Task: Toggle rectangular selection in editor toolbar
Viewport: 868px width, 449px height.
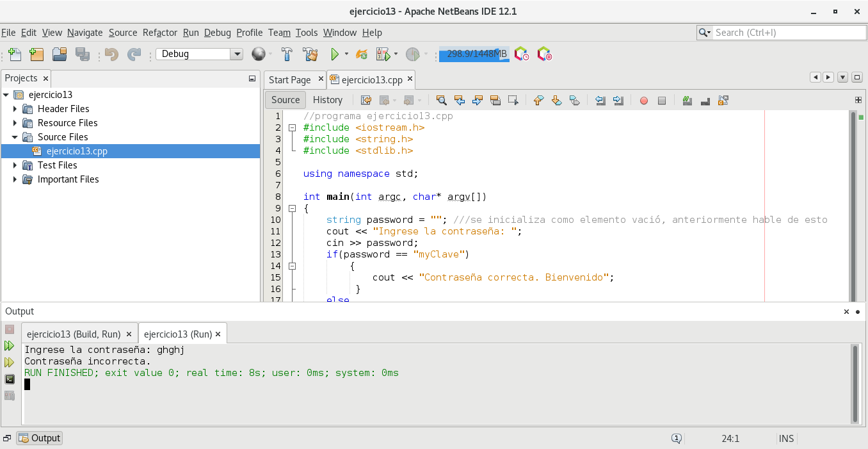Action: coord(513,100)
